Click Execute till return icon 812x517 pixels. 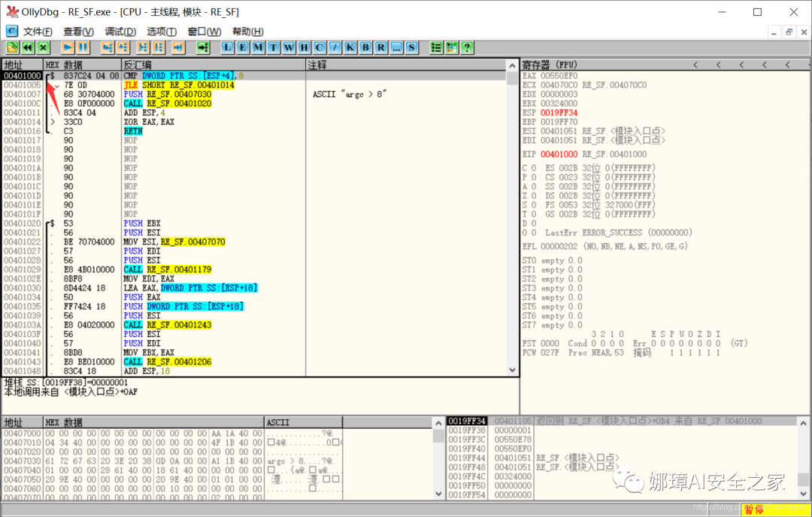pos(178,47)
